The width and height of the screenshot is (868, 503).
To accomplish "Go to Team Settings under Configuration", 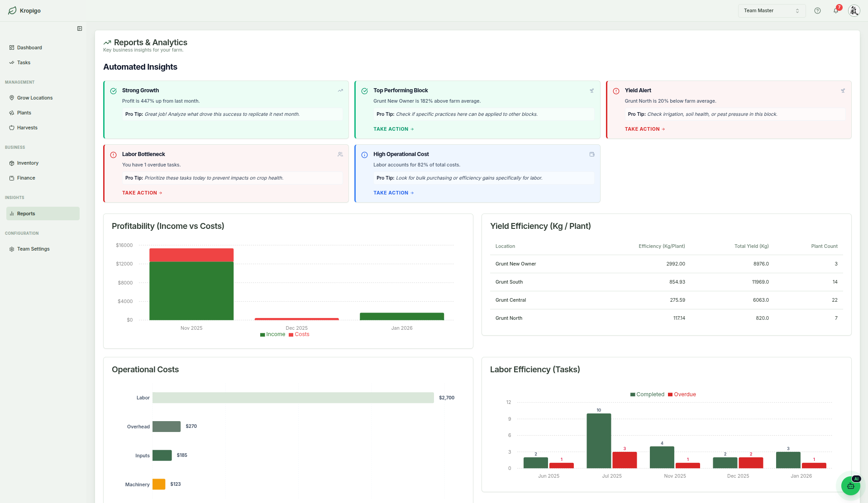I will pos(33,249).
